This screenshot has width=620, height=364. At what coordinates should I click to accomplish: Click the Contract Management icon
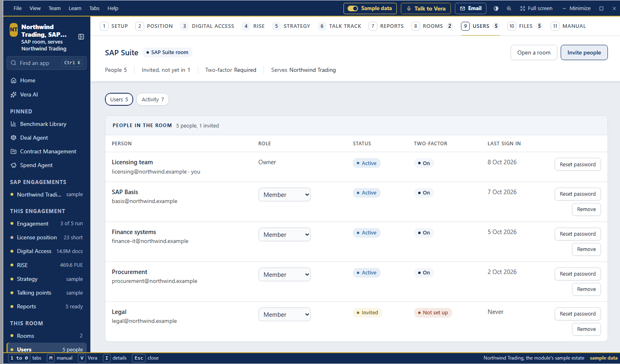(14, 151)
